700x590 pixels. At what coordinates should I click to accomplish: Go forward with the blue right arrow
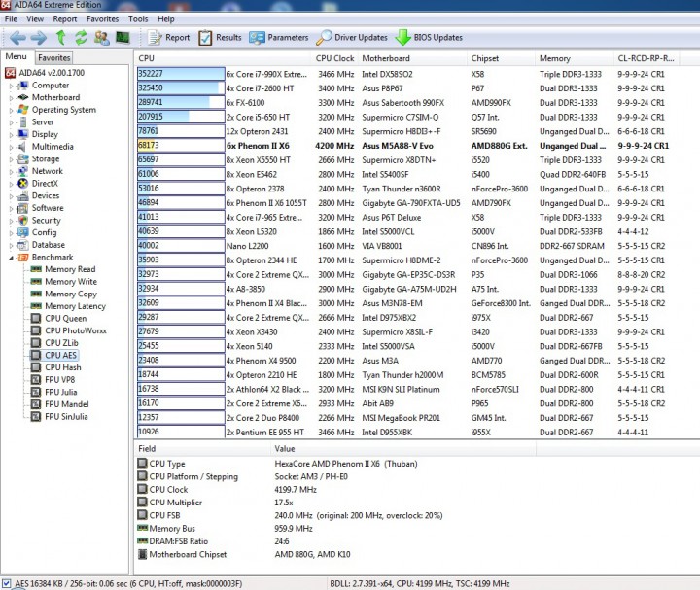click(39, 38)
